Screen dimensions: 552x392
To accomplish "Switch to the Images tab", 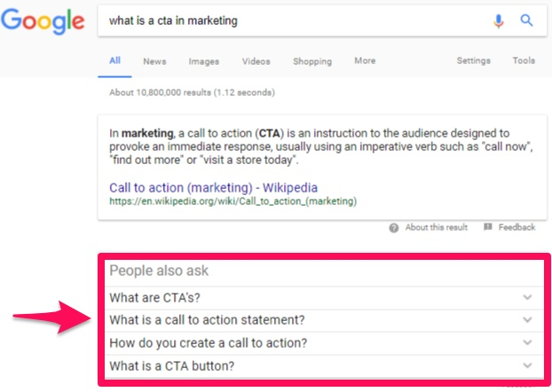I will tap(203, 61).
